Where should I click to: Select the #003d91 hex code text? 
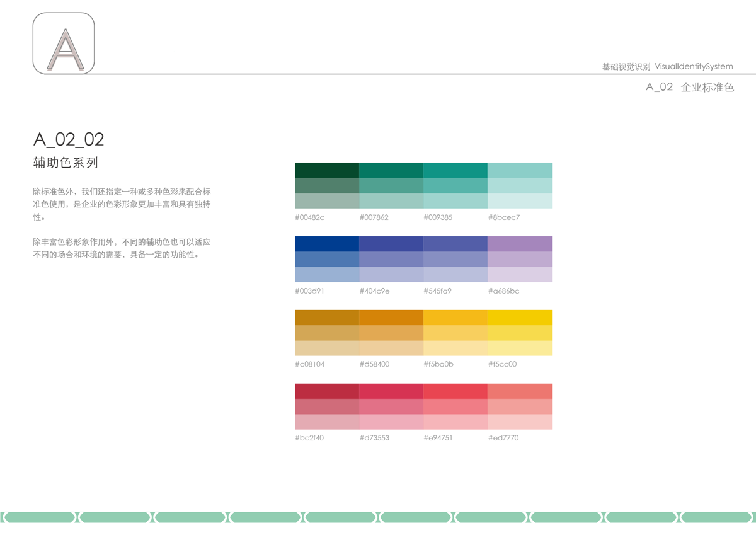coord(310,291)
